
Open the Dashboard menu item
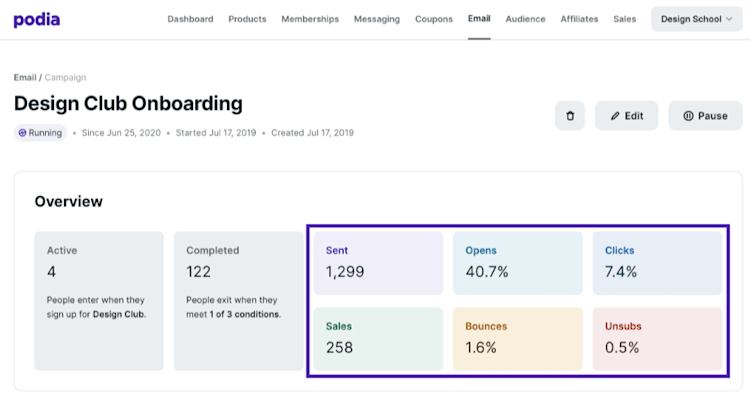tap(190, 19)
